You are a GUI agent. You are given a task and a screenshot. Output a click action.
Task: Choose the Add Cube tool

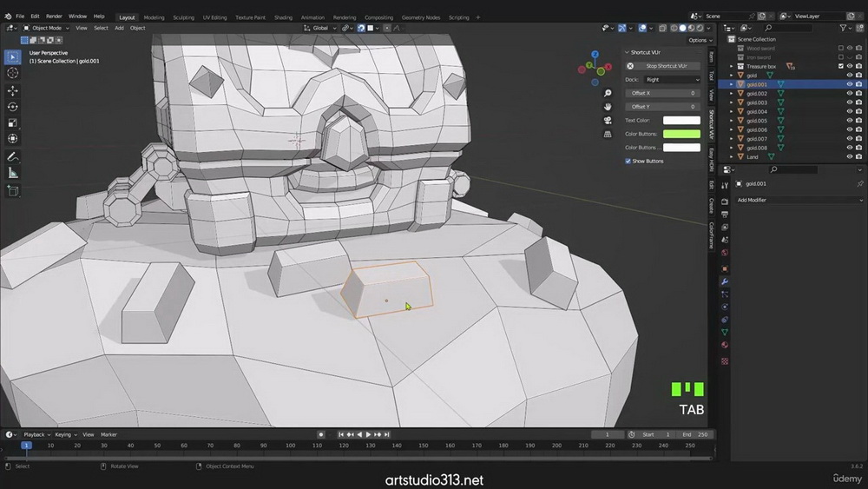click(x=13, y=191)
